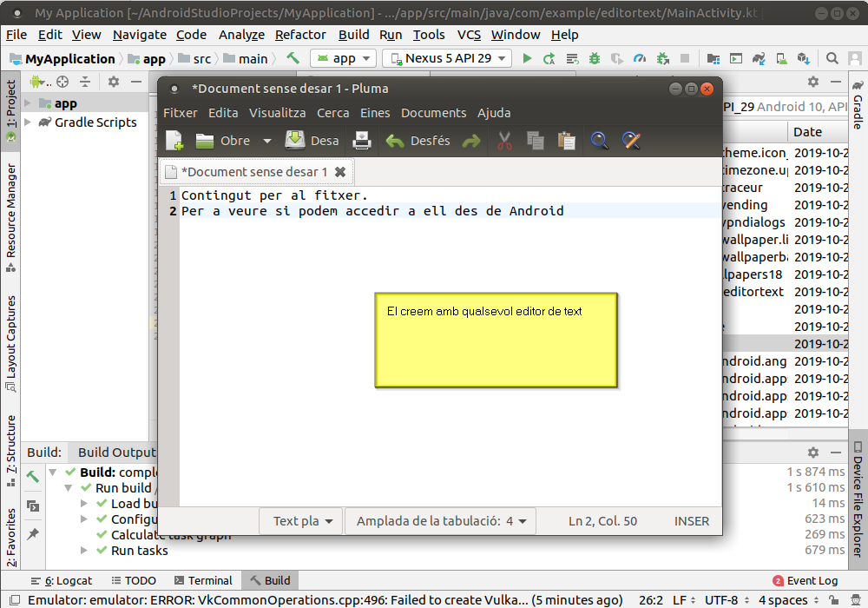Click the Stop square icon in toolbar
Image resolution: width=868 pixels, height=608 pixels.
click(x=685, y=58)
